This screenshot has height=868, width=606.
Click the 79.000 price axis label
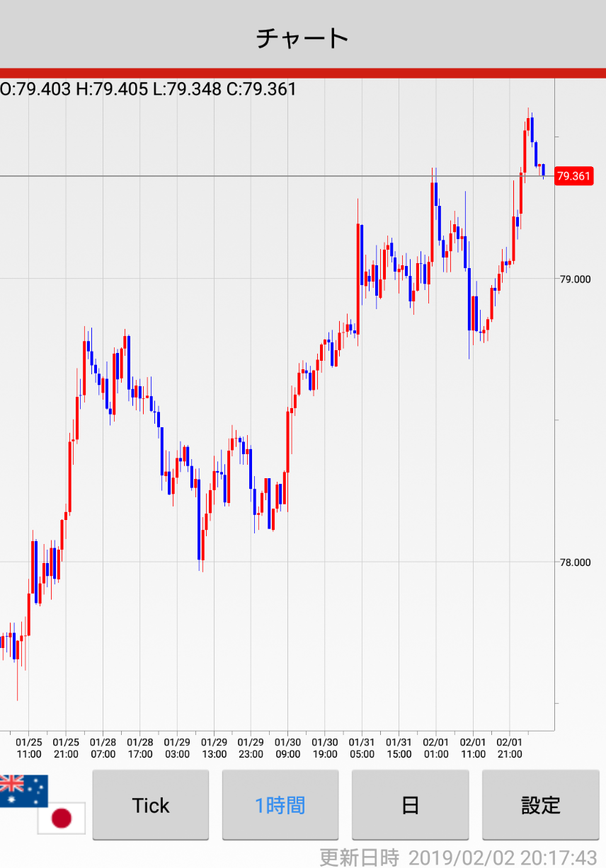tap(574, 279)
